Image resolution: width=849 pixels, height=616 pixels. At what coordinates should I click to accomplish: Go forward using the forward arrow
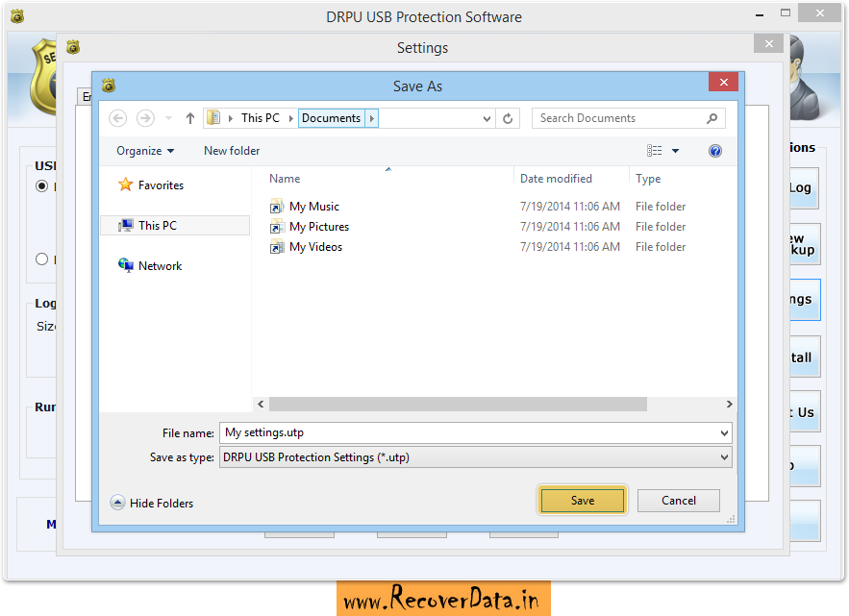pyautogui.click(x=145, y=118)
